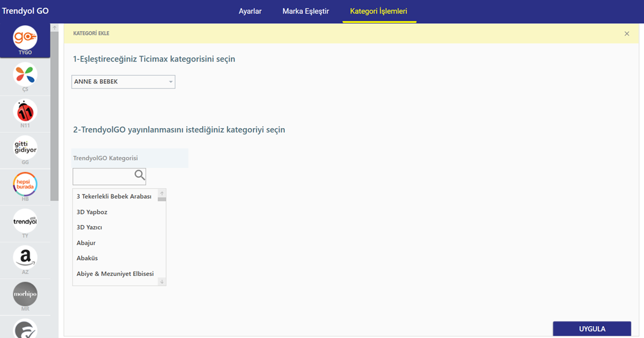Click the sidebar scroll-up arrow
This screenshot has height=338, width=644.
pos(54,28)
